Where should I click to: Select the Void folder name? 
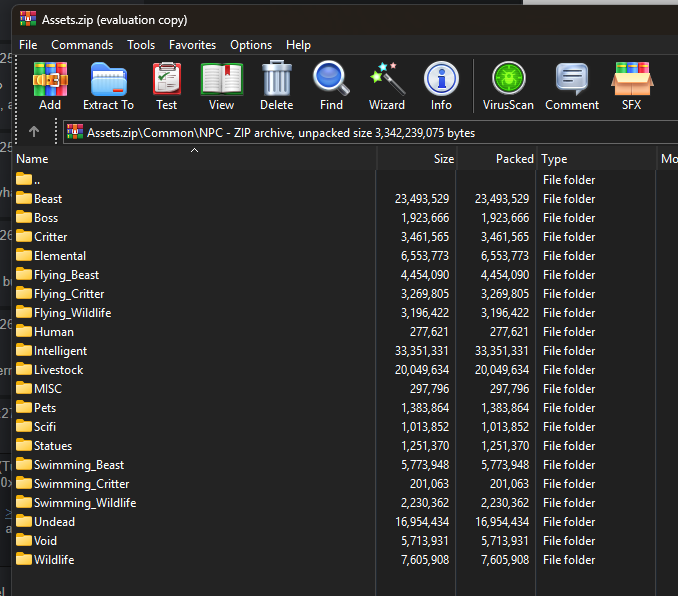click(45, 541)
